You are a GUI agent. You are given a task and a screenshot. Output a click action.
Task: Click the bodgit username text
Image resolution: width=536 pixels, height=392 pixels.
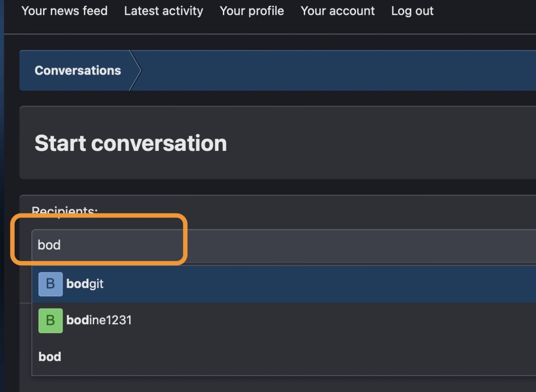[85, 284]
